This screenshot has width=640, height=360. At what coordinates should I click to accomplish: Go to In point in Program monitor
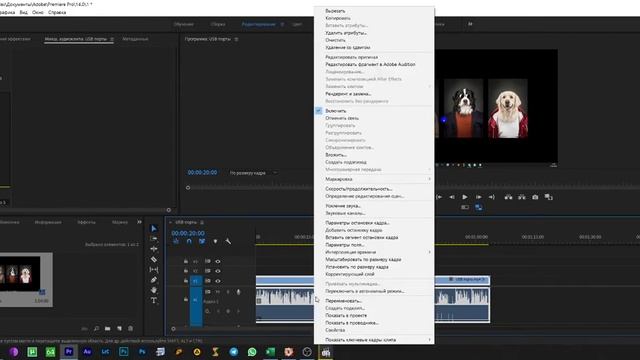[439, 197]
